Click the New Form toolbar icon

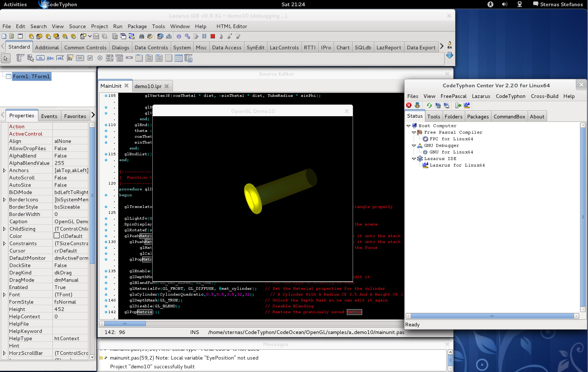(x=20, y=36)
